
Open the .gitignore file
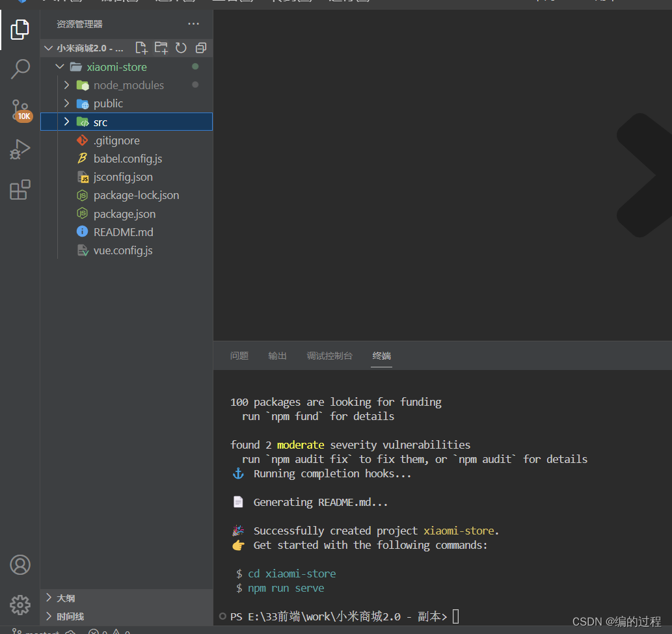116,140
